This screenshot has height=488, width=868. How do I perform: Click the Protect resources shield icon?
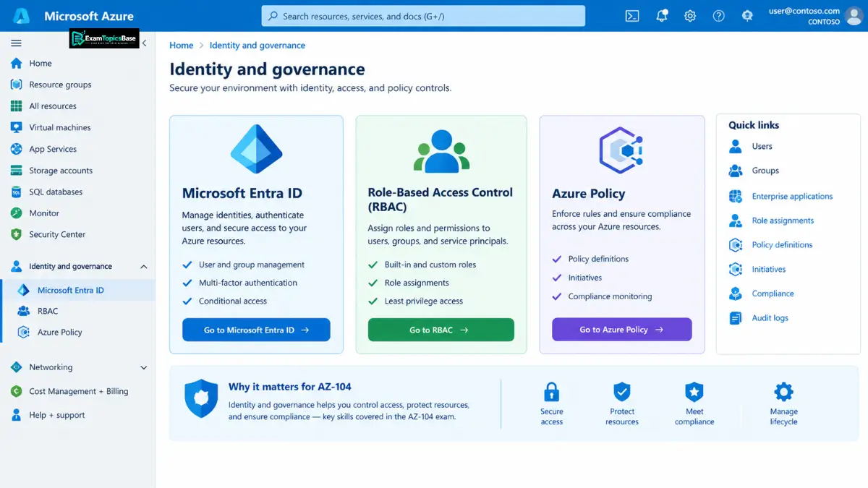pos(622,393)
